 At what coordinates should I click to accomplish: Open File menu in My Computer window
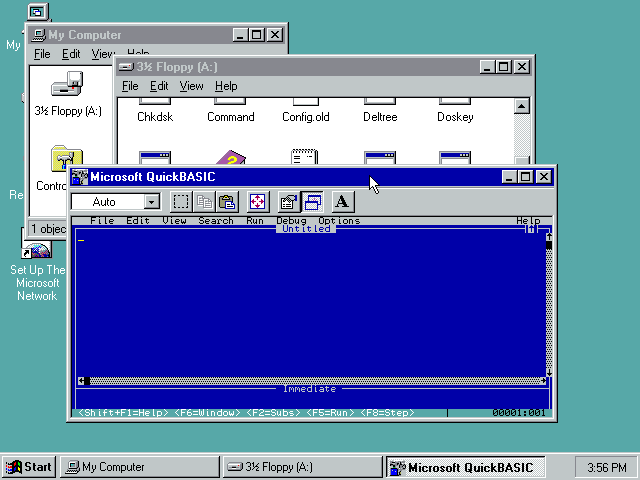(42, 54)
